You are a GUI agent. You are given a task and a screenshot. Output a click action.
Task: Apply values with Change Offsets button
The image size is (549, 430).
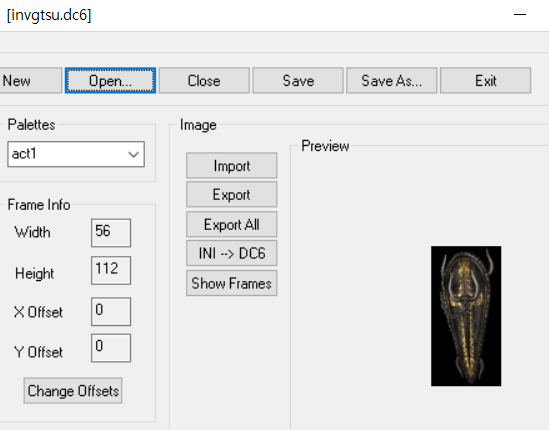(x=73, y=391)
